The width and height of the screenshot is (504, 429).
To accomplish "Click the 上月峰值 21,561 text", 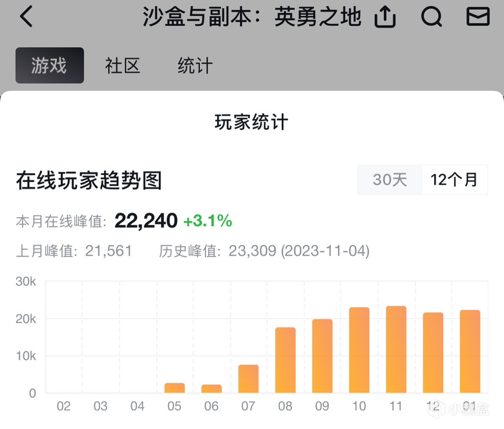I will 74,251.
